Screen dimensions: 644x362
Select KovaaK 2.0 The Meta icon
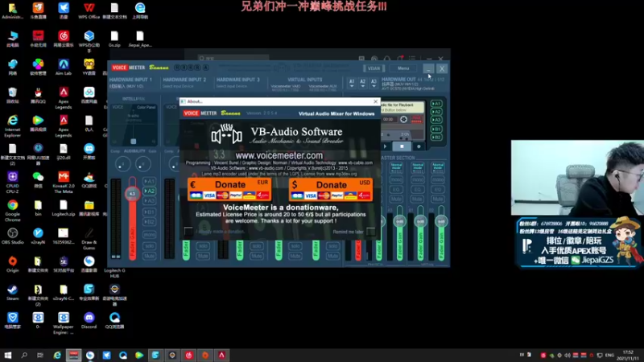(x=64, y=182)
